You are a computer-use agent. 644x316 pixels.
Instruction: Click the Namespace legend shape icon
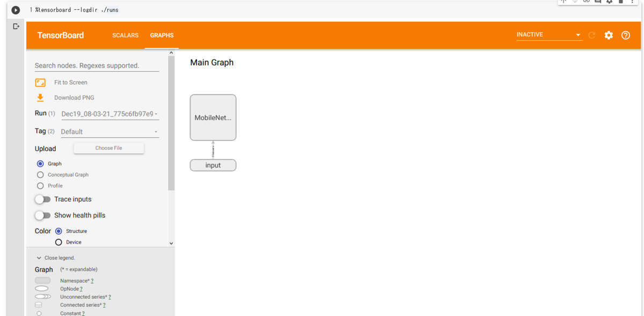click(42, 281)
